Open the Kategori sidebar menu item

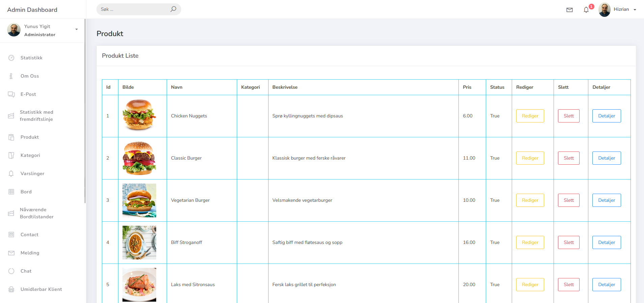(30, 155)
